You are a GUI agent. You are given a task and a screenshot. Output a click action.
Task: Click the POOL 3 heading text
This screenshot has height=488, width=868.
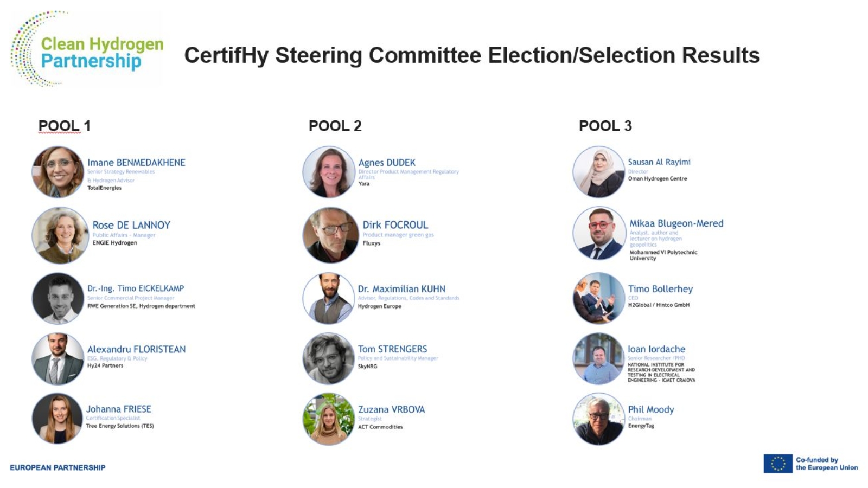(605, 126)
